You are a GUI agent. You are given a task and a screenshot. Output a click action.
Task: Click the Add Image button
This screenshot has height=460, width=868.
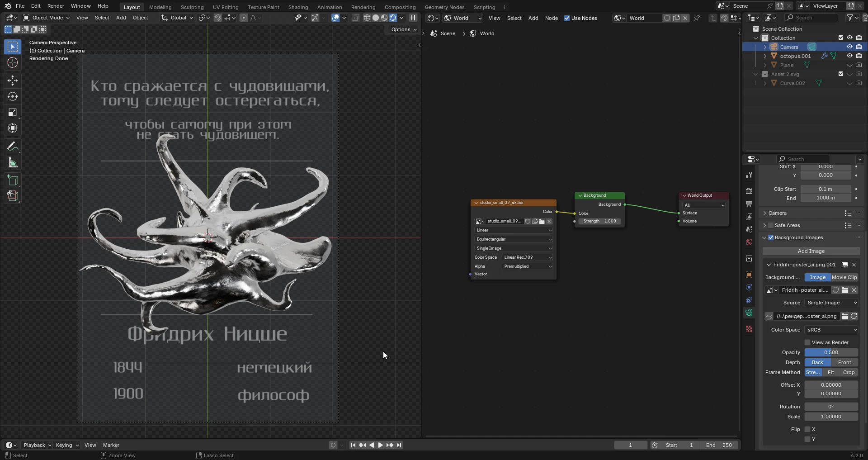(811, 251)
